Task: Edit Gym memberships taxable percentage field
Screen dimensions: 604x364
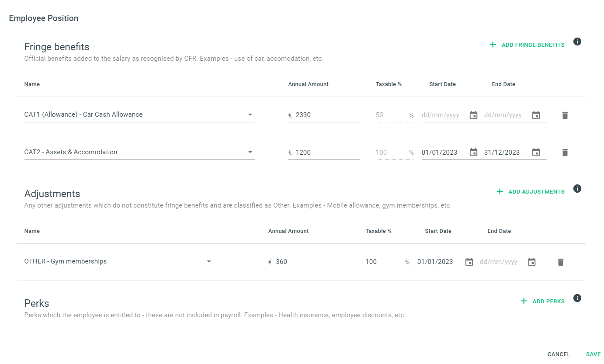Action: click(x=387, y=262)
